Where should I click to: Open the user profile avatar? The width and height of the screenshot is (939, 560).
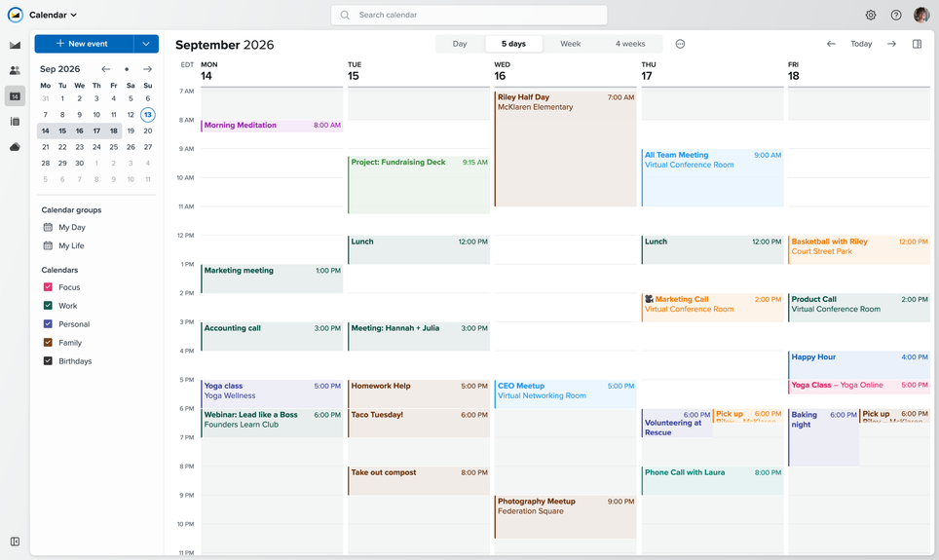coord(921,15)
